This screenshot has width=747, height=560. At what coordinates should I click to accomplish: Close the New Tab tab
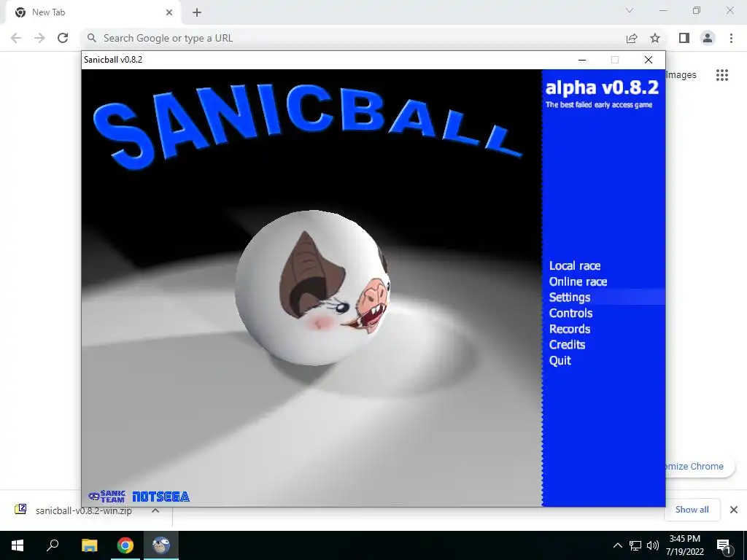[x=169, y=12]
